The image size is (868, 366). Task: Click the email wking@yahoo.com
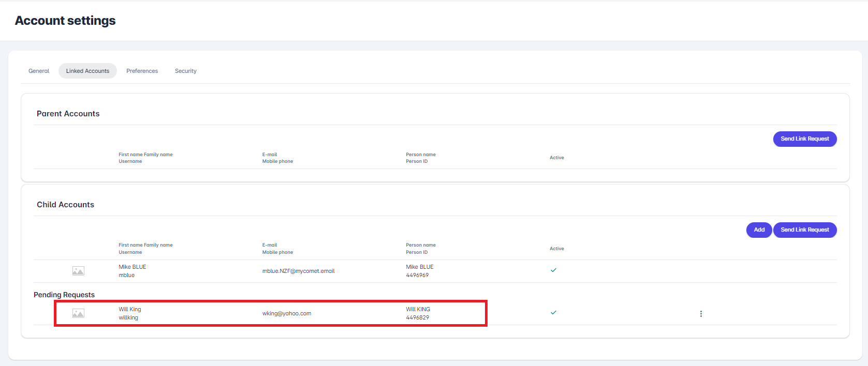(287, 313)
